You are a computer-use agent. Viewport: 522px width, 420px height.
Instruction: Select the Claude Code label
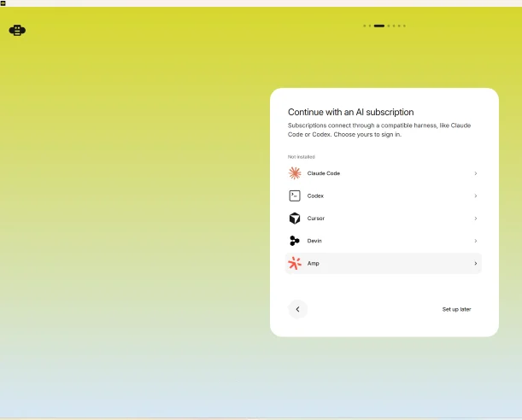point(323,173)
